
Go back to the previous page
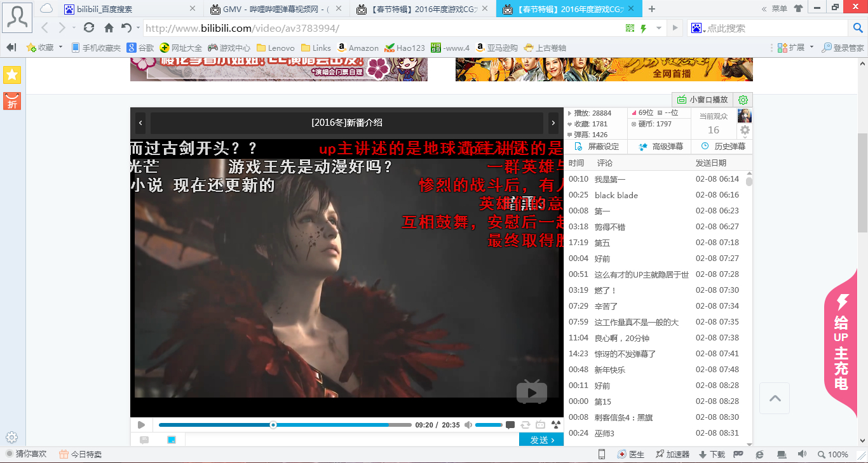click(x=44, y=28)
